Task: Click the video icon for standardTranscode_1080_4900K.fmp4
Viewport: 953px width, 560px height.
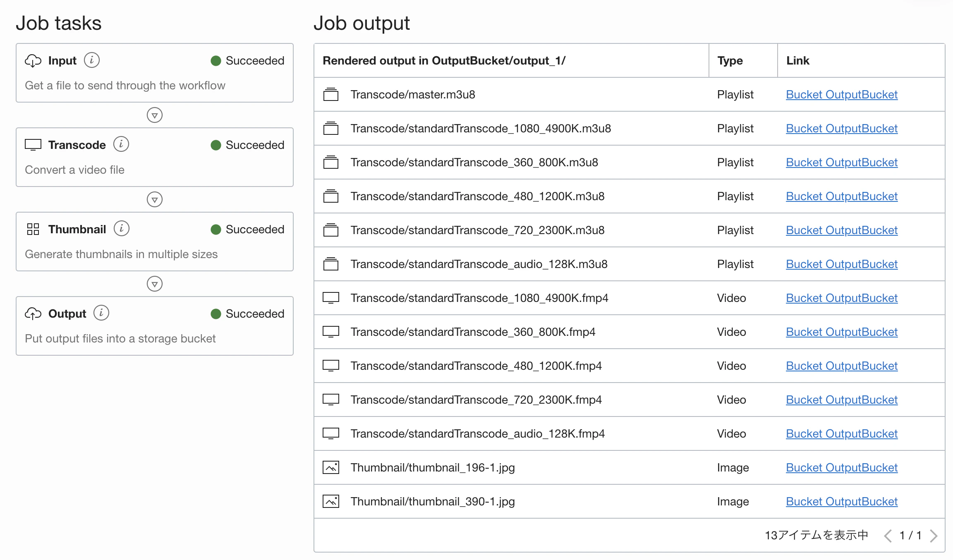Action: click(331, 298)
